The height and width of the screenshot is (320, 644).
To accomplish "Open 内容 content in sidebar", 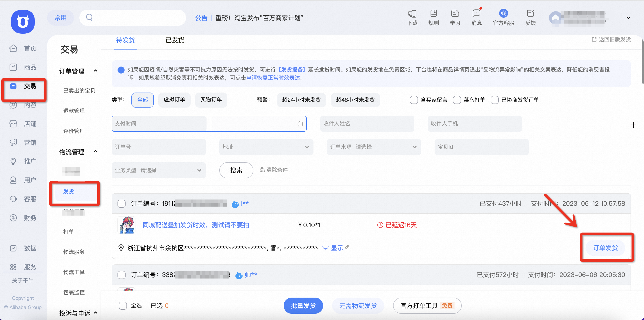I will (23, 105).
